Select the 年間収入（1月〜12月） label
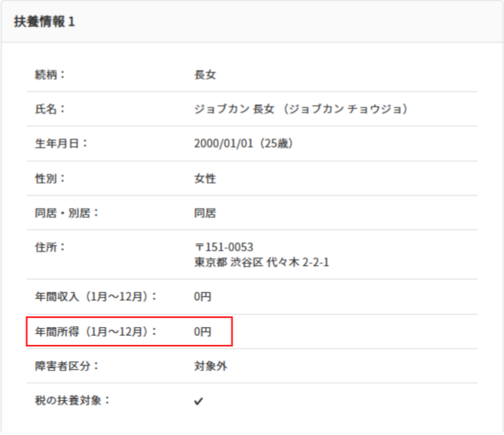 [97, 297]
